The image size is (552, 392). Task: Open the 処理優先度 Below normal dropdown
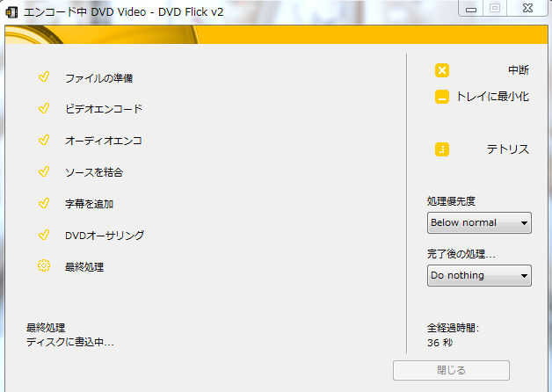click(x=479, y=222)
